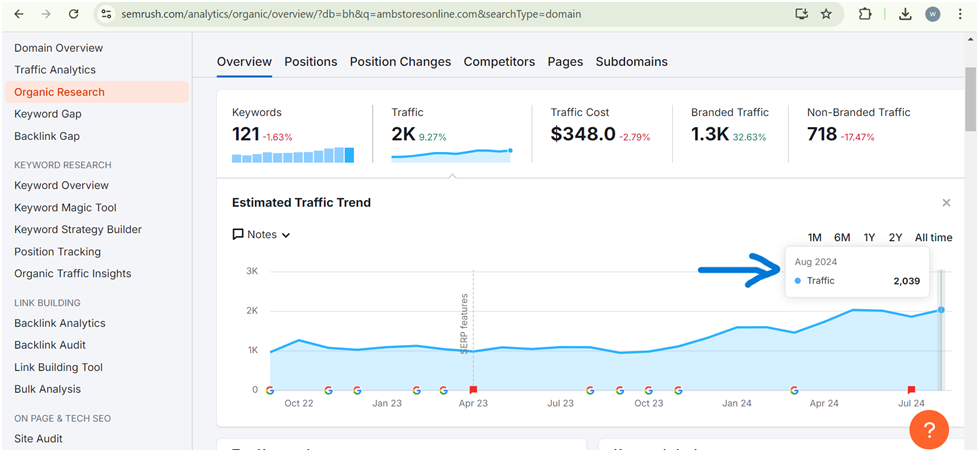The height and width of the screenshot is (452, 979).
Task: Open the Pages tab
Action: tap(566, 62)
